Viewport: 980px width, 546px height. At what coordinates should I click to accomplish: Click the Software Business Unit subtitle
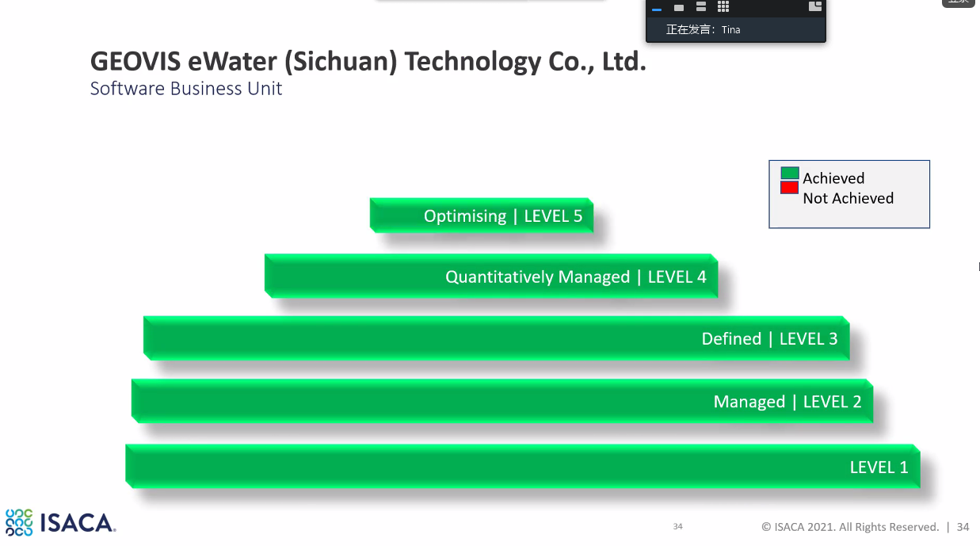point(186,89)
